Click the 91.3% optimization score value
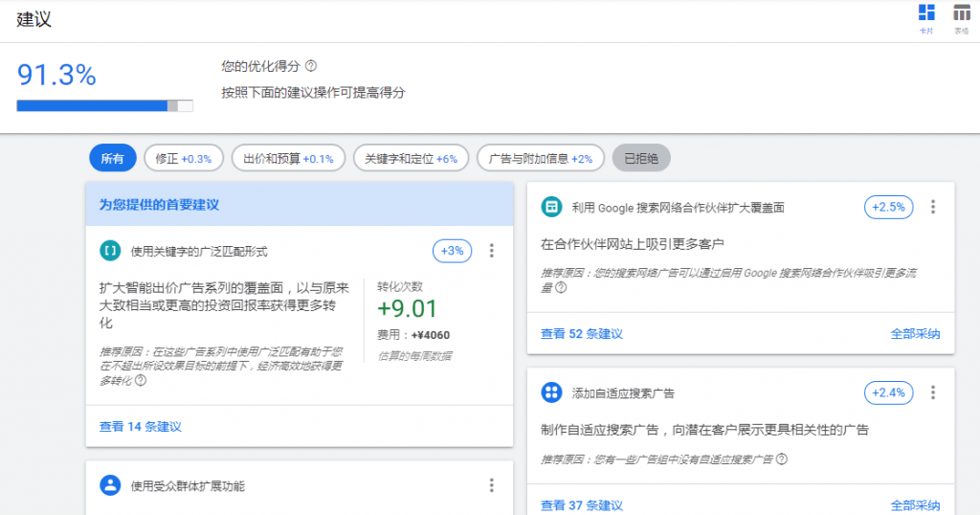The height and width of the screenshot is (515, 980). point(56,75)
